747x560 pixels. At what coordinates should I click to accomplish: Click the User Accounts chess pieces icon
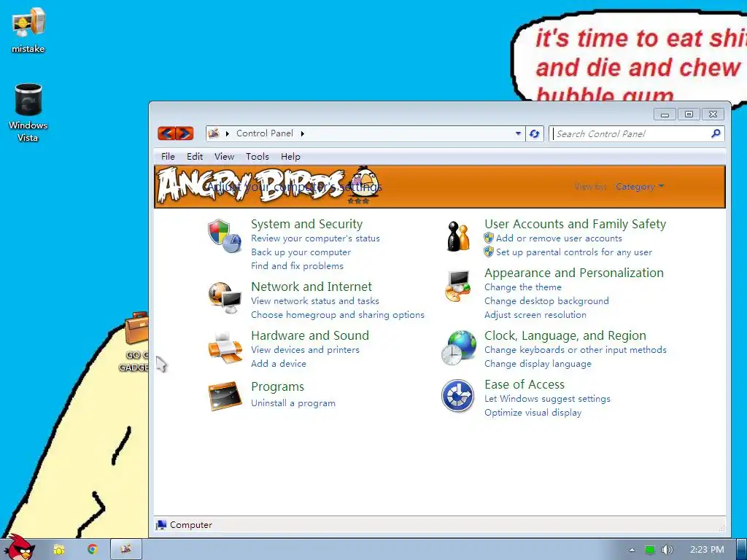pos(458,236)
